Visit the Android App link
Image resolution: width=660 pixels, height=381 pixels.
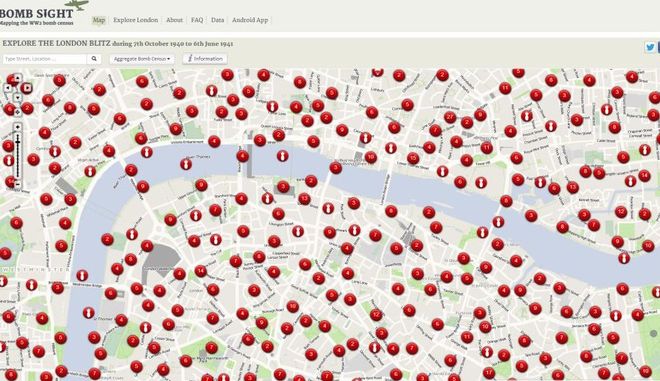(250, 20)
